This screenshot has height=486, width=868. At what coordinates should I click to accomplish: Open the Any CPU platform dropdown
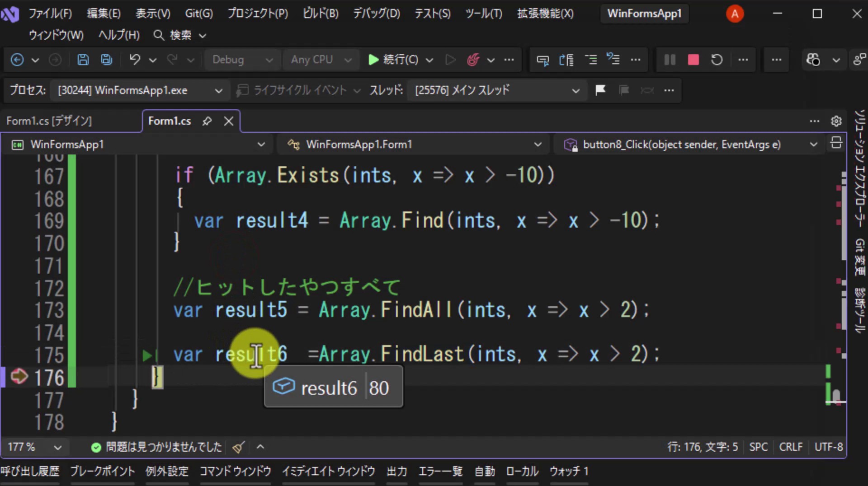[x=321, y=60]
